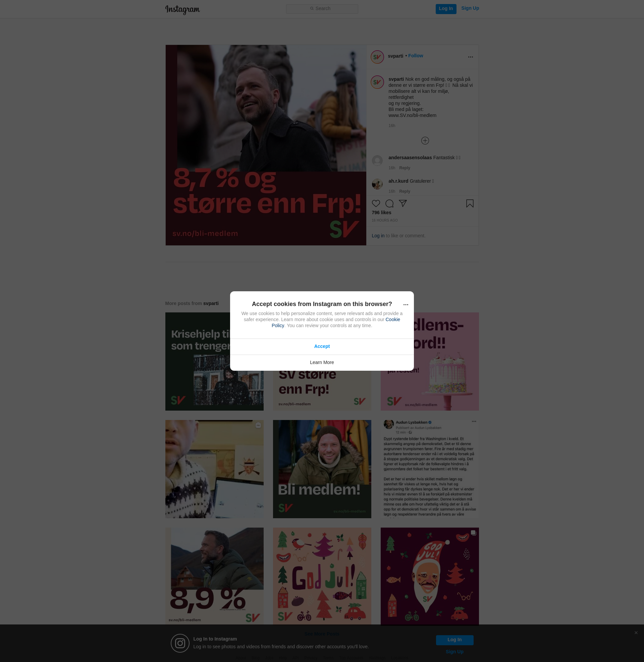This screenshot has height=662, width=644.
Task: Open ah.r.kurd profile link
Action: point(398,181)
